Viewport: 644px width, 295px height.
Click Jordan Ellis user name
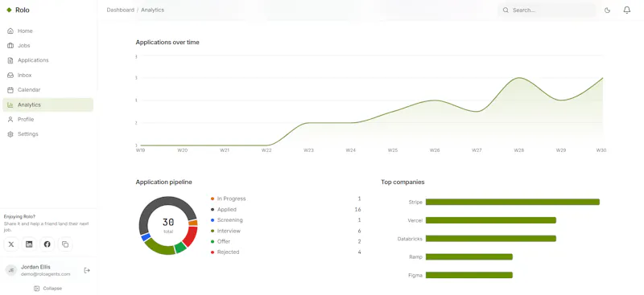click(x=35, y=267)
